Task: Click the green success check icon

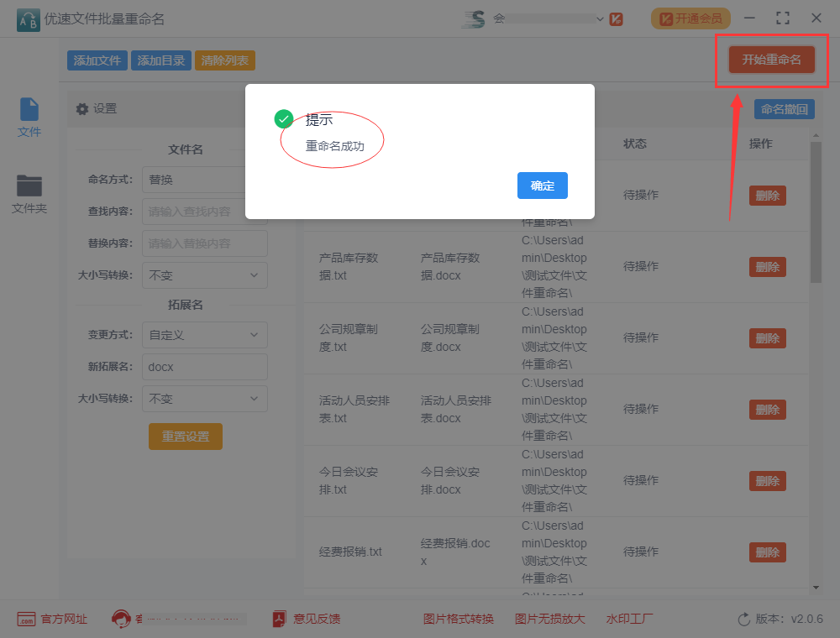Action: pyautogui.click(x=284, y=119)
